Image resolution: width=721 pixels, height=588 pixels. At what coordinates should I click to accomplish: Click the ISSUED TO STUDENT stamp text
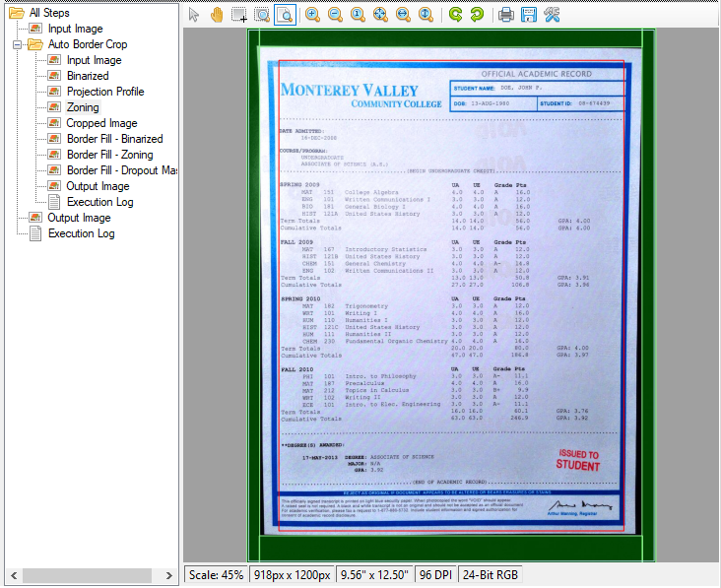click(x=578, y=460)
